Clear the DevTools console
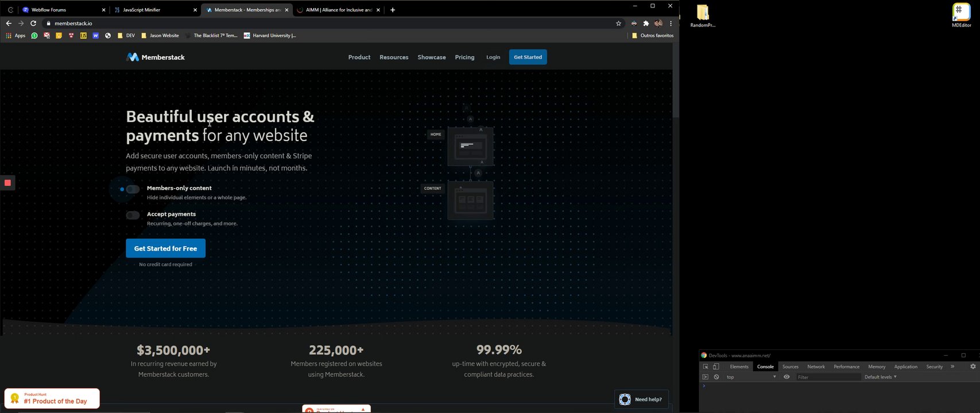This screenshot has width=980, height=413. [x=716, y=377]
